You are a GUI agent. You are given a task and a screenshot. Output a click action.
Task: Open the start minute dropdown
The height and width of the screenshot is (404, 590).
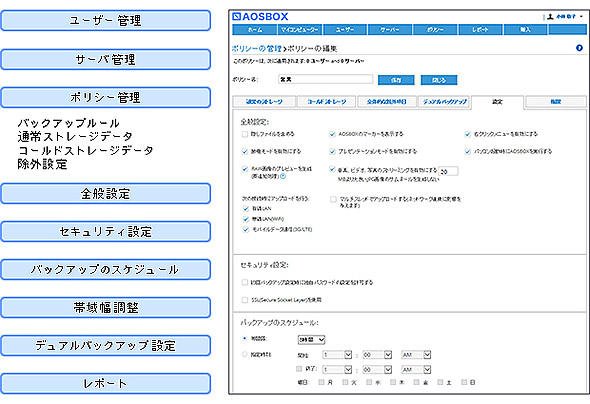[377, 355]
